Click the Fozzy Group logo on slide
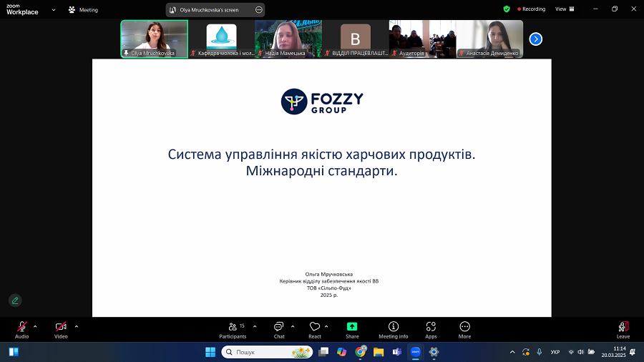The height and width of the screenshot is (362, 644). pos(322,102)
